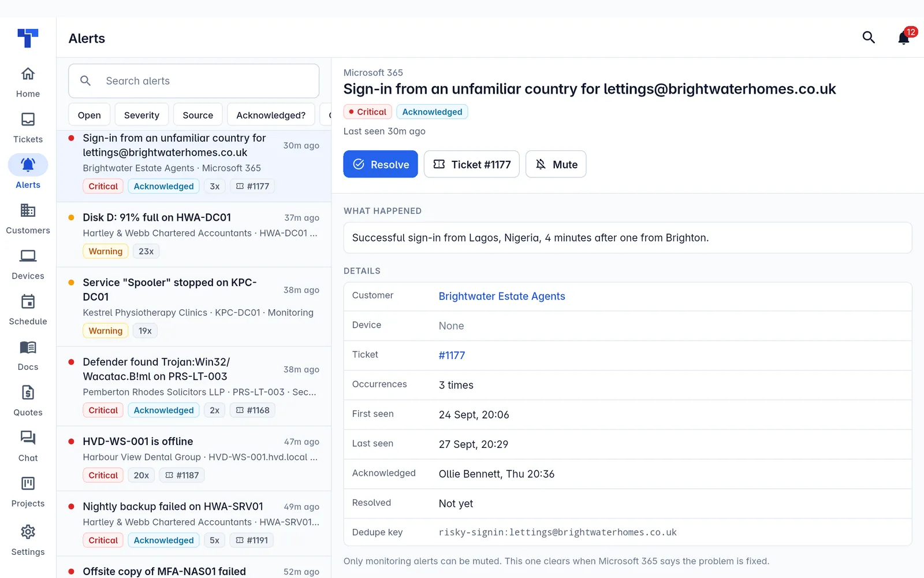Open Docs in the sidebar
This screenshot has width=924, height=578.
28,356
